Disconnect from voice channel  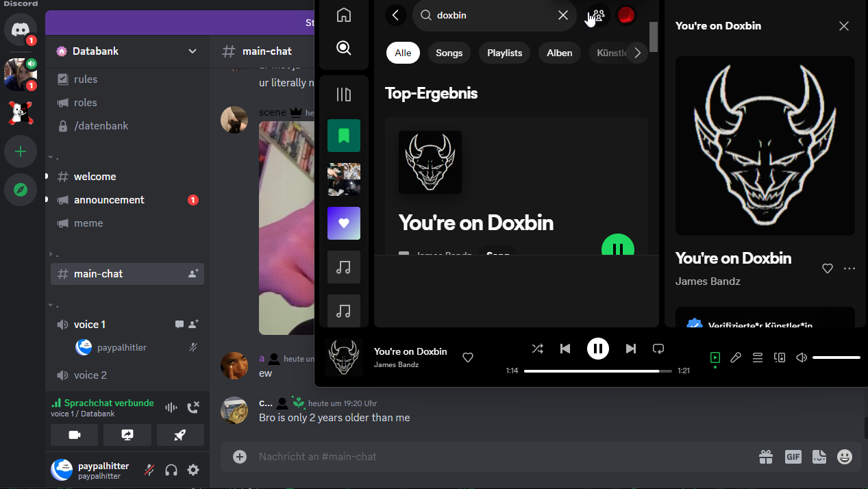click(193, 407)
